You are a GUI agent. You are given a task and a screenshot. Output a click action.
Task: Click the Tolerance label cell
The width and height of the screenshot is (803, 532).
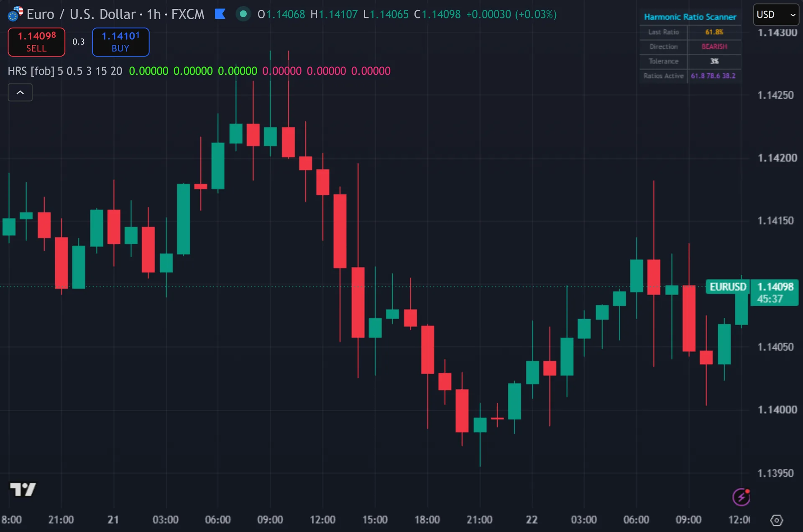[x=664, y=61]
